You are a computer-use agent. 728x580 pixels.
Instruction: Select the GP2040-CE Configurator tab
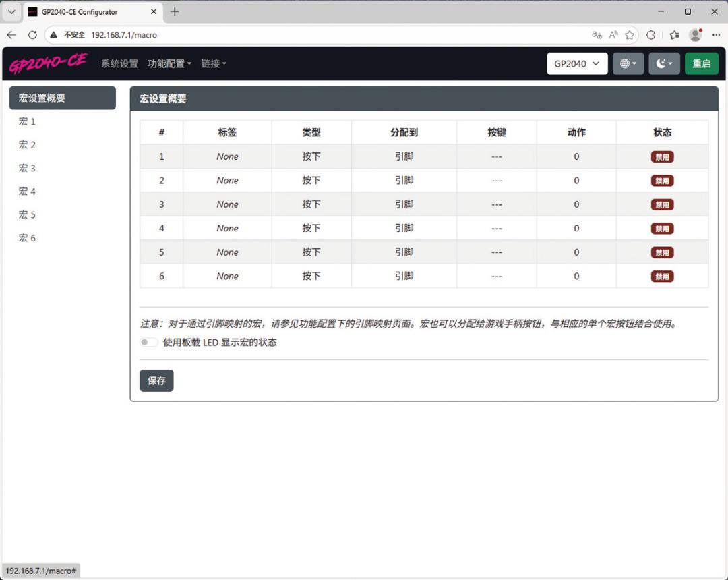[93, 12]
